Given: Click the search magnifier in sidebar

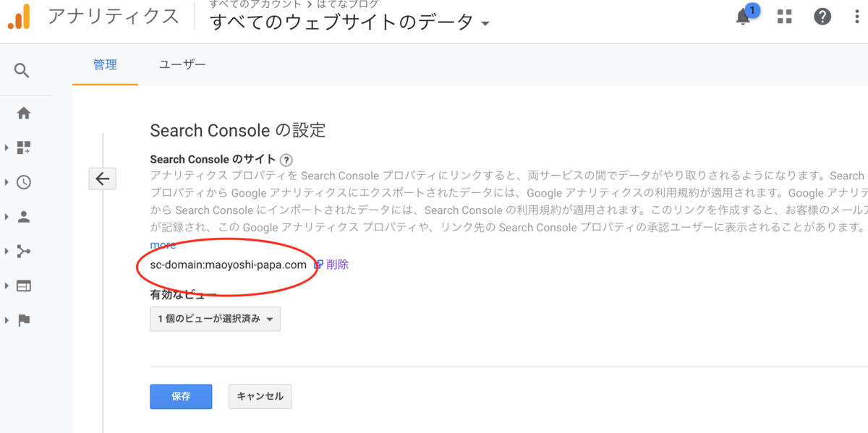Looking at the screenshot, I should (x=22, y=70).
